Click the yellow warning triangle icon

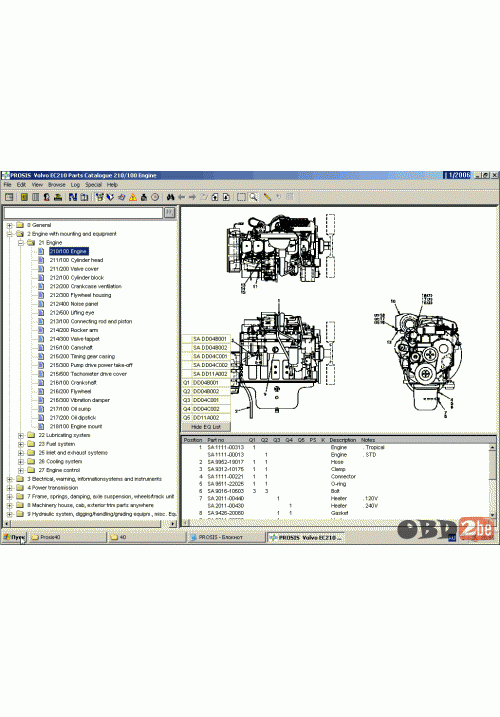pos(133,197)
